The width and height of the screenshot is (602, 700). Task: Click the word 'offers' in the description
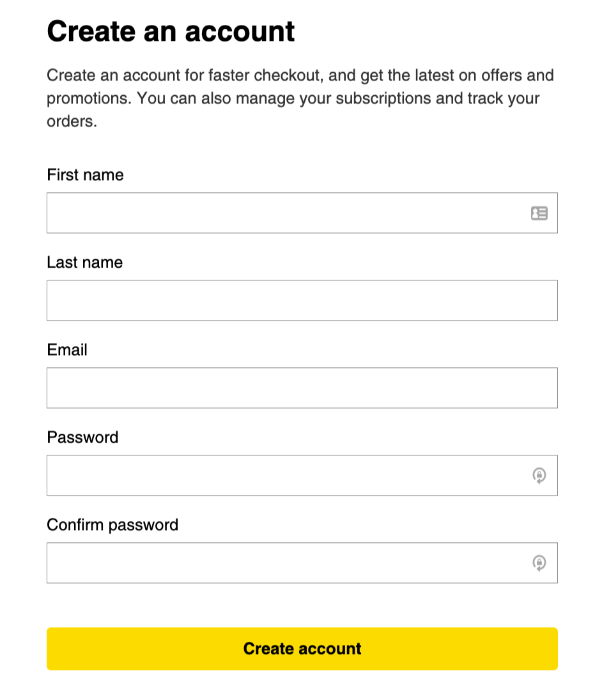502,75
